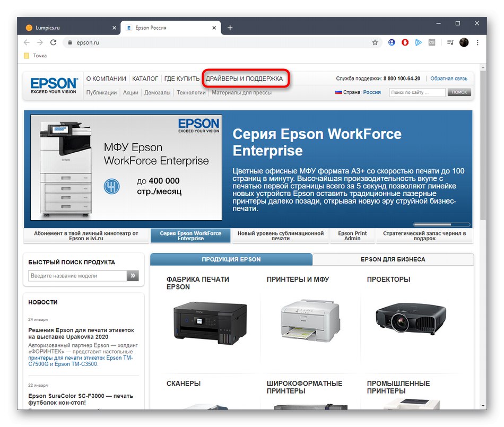Viewport: 504px width, 427px height.
Task: Select the Новый уровень сублимационной печати slide
Action: (280, 234)
